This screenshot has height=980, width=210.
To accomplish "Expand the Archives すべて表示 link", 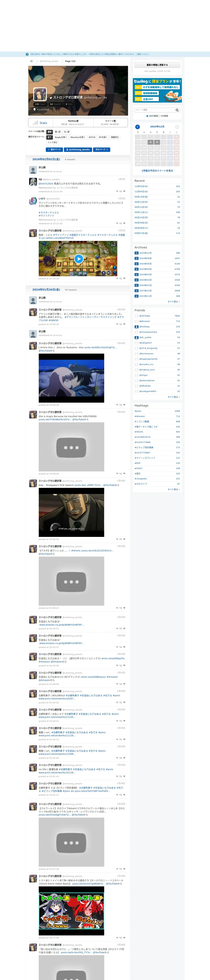I will (174, 302).
